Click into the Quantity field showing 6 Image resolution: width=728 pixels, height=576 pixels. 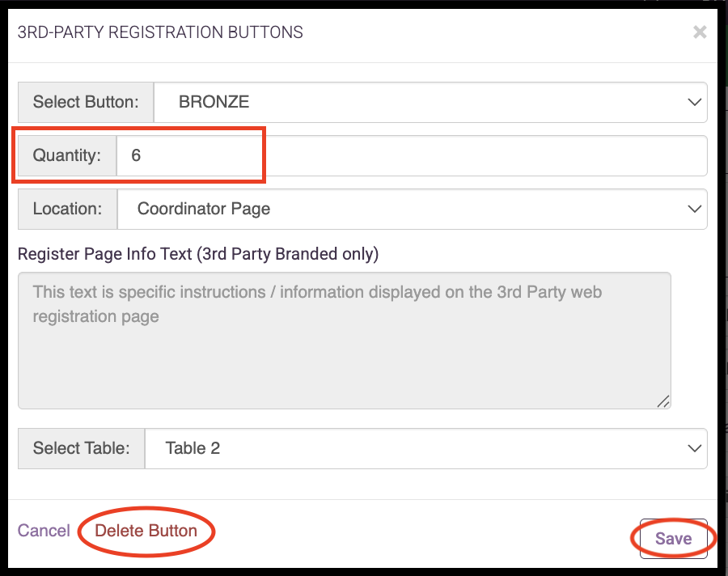tap(412, 155)
